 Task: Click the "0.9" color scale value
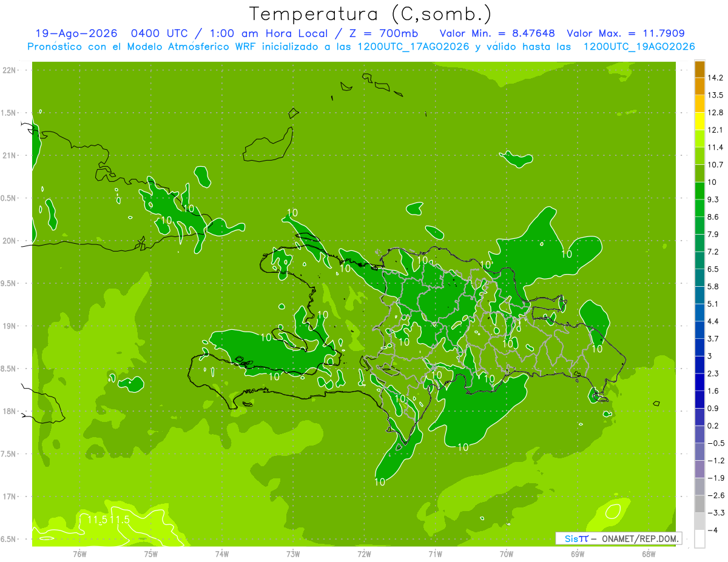click(x=713, y=408)
